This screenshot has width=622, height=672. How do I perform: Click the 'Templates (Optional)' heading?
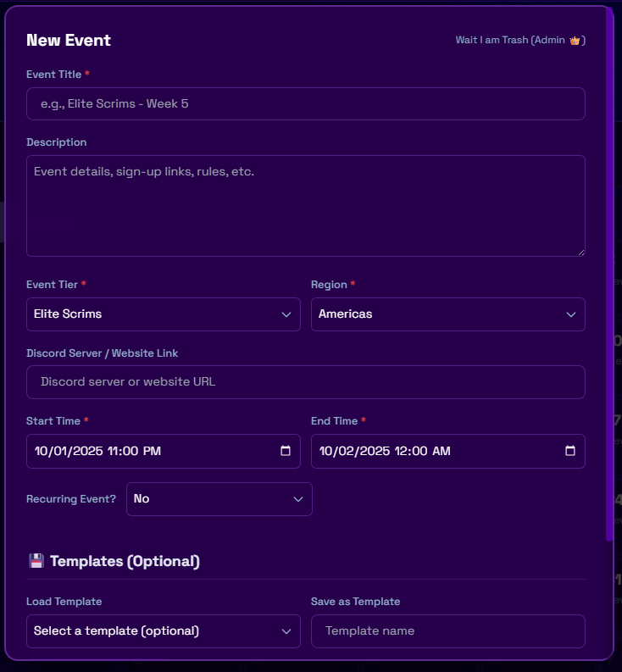coord(125,561)
